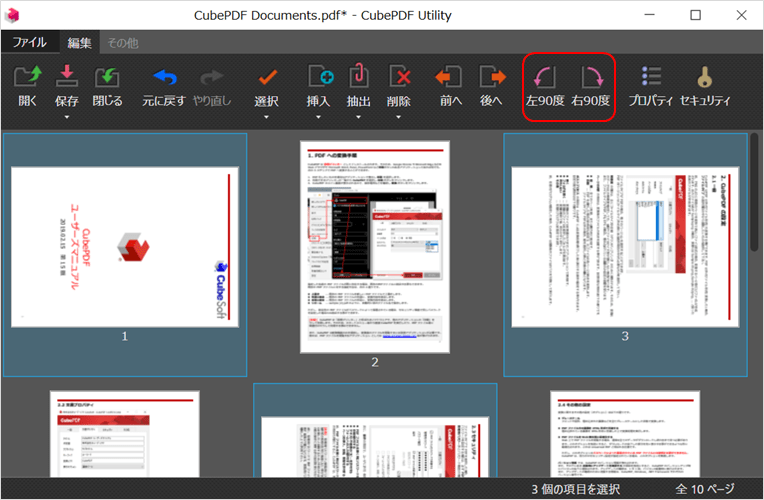Click the vertical scrollbar thumb
Screen dimensions: 764x500
[x=755, y=192]
